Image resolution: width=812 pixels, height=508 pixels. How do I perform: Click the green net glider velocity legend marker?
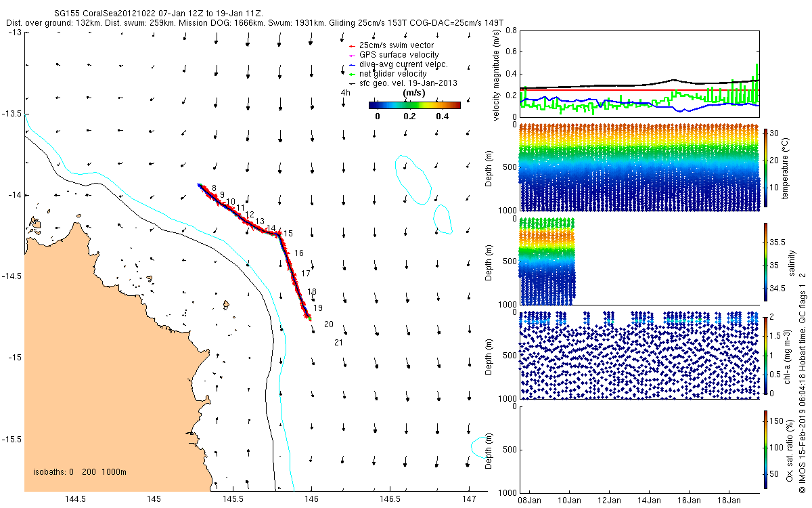[351, 74]
